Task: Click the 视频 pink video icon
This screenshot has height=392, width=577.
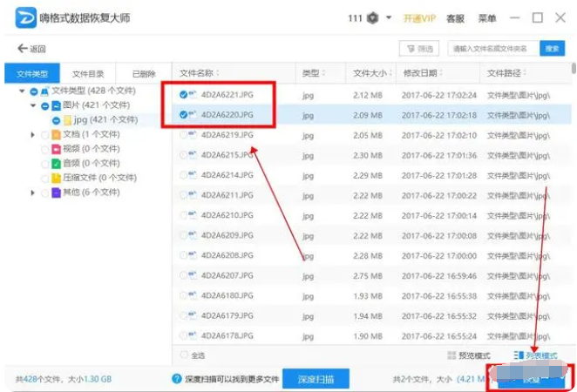Action: 56,149
